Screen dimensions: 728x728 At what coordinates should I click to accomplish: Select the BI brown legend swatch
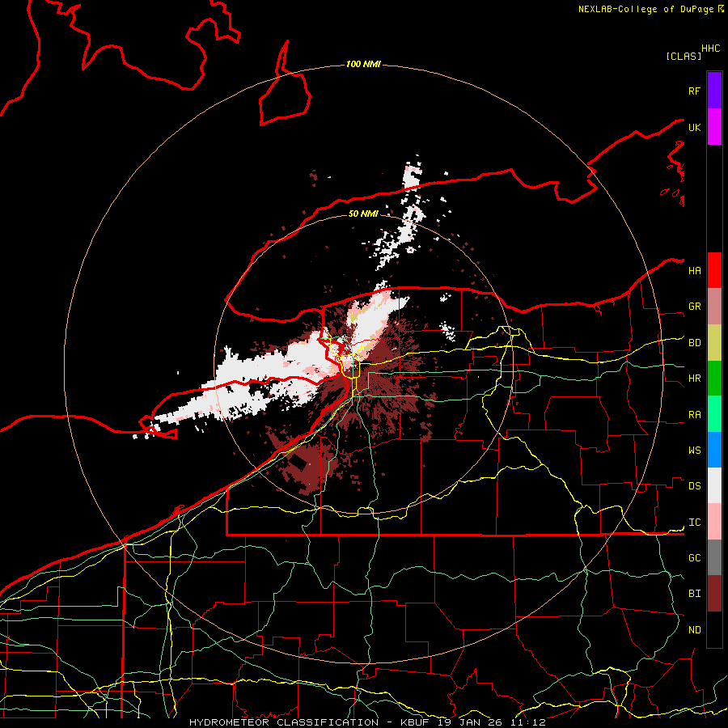(x=714, y=594)
